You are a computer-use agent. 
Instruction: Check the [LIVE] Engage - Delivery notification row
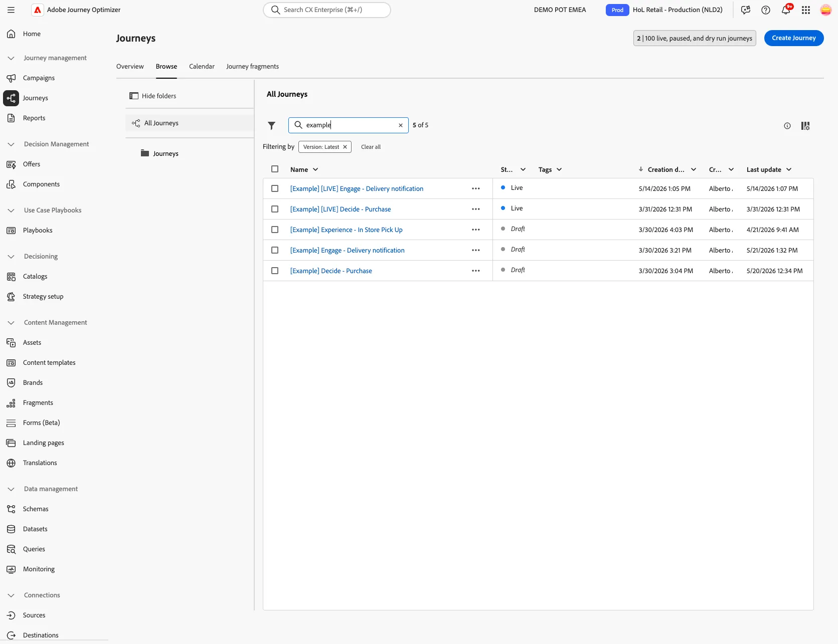[275, 188]
